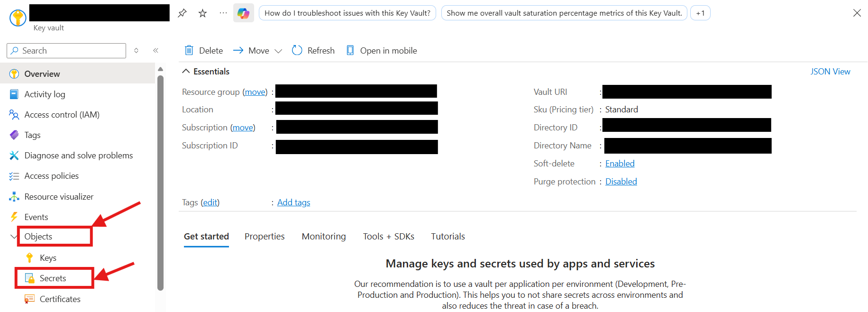This screenshot has height=312, width=868.
Task: Click the Purge protection Disabled link
Action: (621, 182)
